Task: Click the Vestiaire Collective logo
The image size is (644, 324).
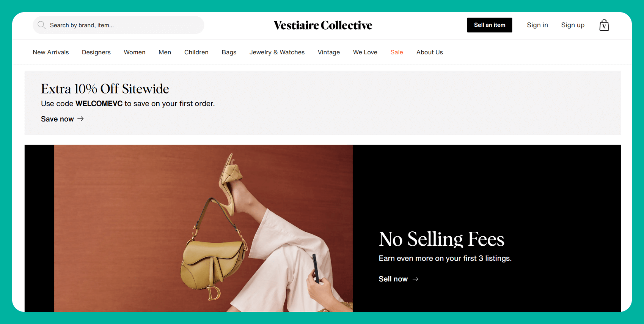Action: click(323, 25)
